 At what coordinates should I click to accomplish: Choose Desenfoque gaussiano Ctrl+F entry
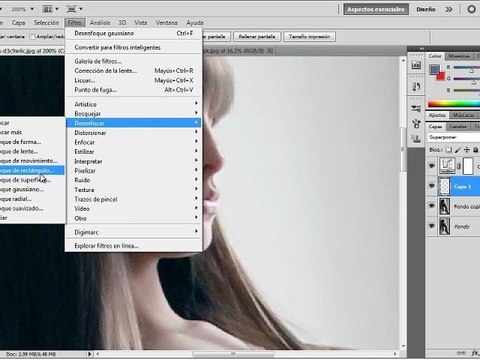(x=133, y=33)
